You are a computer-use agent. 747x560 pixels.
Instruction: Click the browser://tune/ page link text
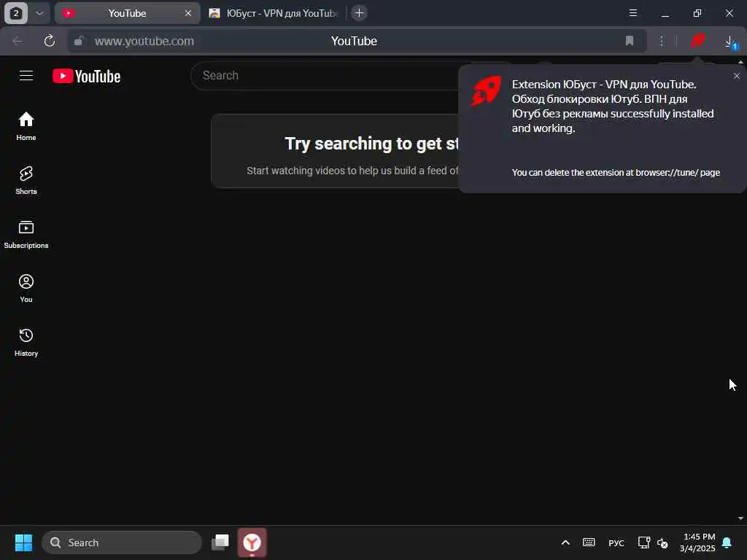678,172
